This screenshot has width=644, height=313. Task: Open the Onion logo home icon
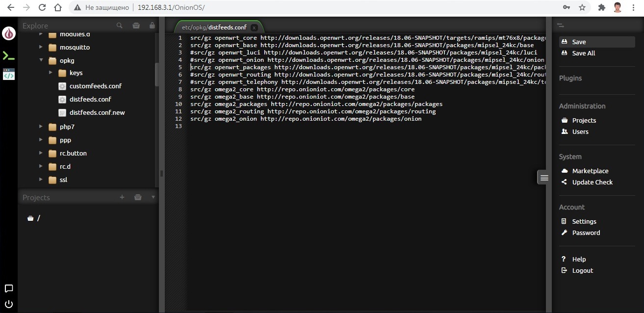click(9, 33)
